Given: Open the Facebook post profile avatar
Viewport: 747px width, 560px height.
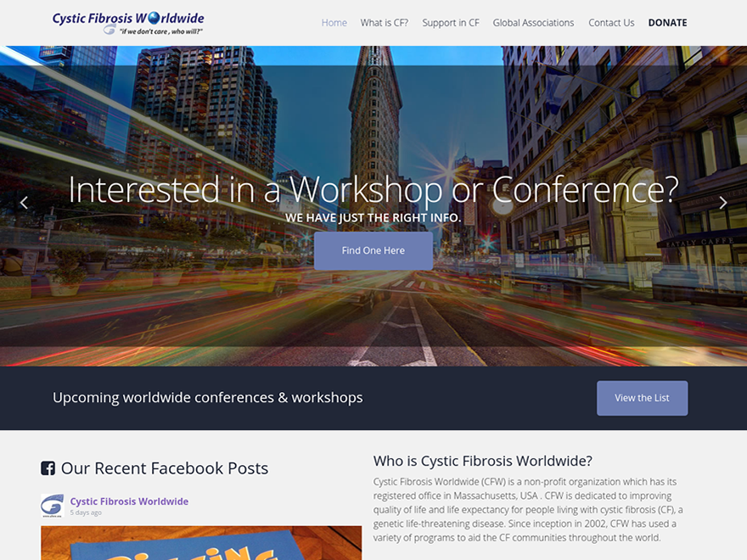Looking at the screenshot, I should click(x=52, y=506).
